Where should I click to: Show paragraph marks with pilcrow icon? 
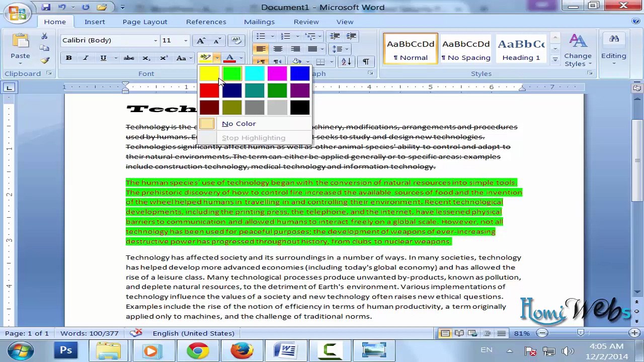click(366, 61)
